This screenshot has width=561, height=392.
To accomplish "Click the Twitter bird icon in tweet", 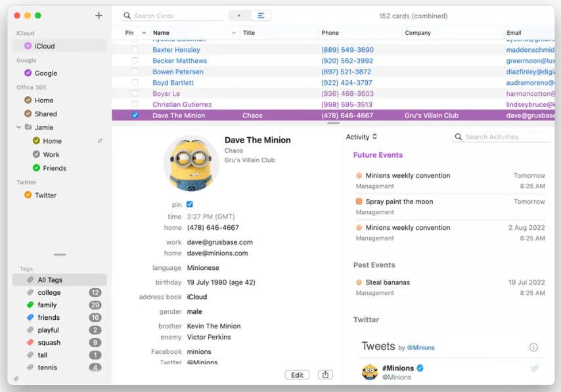I will tap(535, 368).
